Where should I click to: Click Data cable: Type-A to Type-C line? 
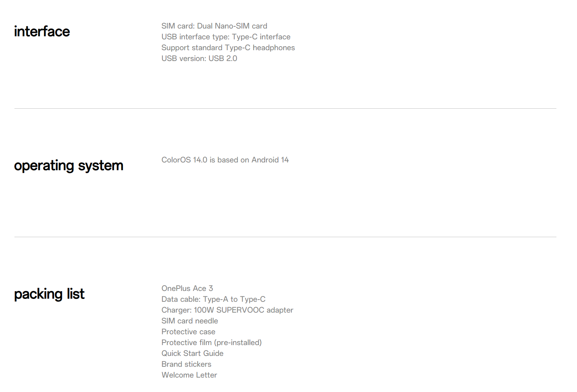pyautogui.click(x=214, y=299)
